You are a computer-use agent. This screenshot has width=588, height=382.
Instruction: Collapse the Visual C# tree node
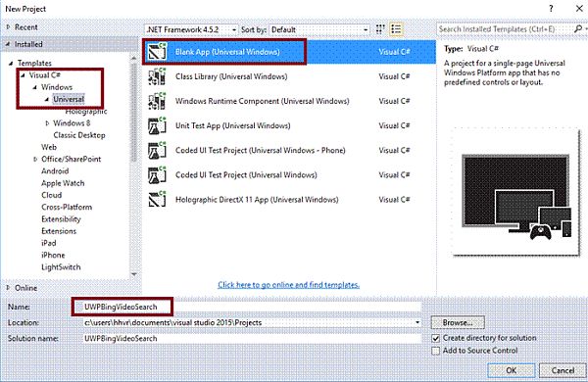(23, 75)
